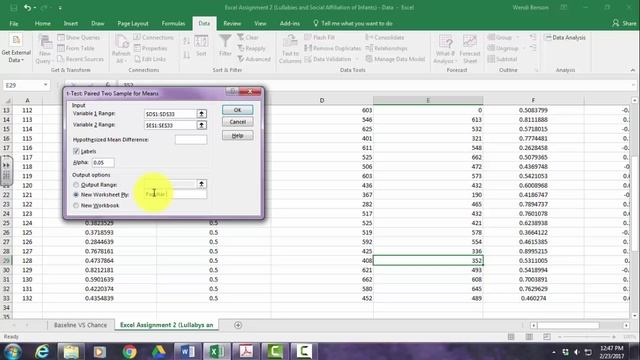640x360 pixels.
Task: Click the Remove Duplicates icon
Action: coord(308,48)
